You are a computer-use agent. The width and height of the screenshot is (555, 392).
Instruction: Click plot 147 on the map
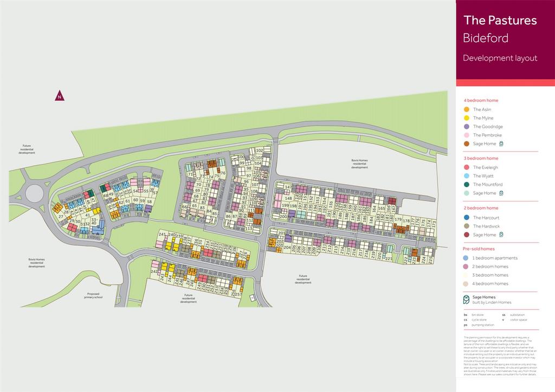[x=288, y=187]
